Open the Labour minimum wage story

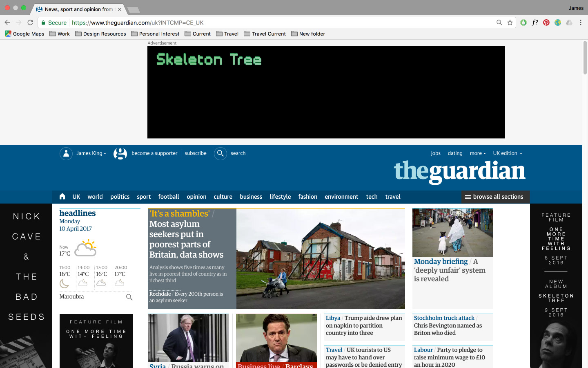pyautogui.click(x=450, y=357)
